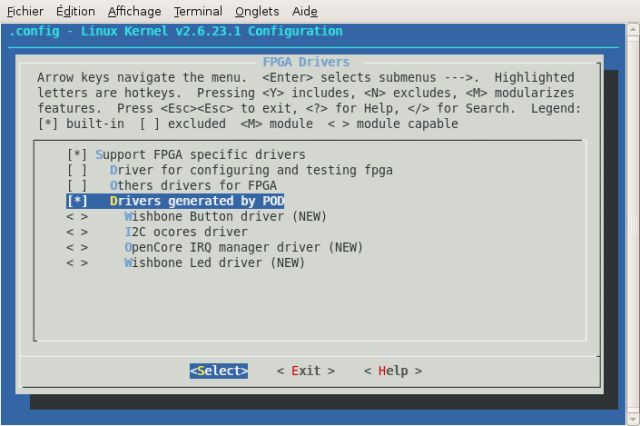640x426 pixels.
Task: Toggle I2C ocores driver module selector
Action: coord(77,232)
